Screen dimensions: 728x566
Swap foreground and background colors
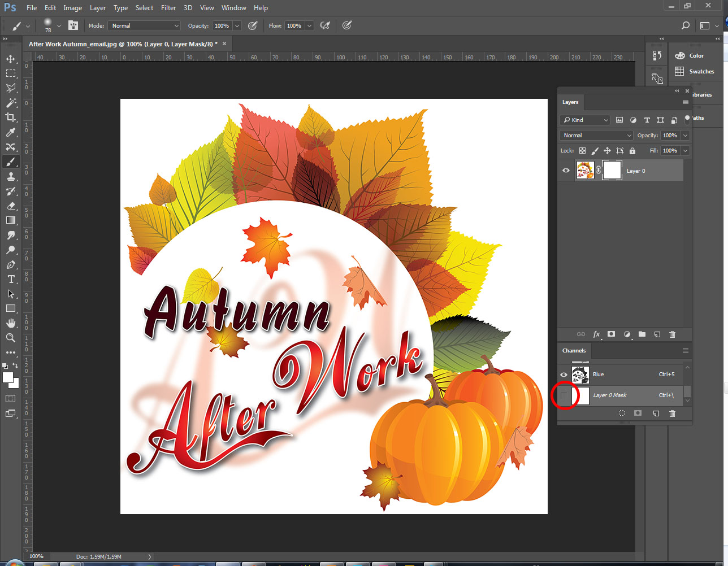point(16,365)
